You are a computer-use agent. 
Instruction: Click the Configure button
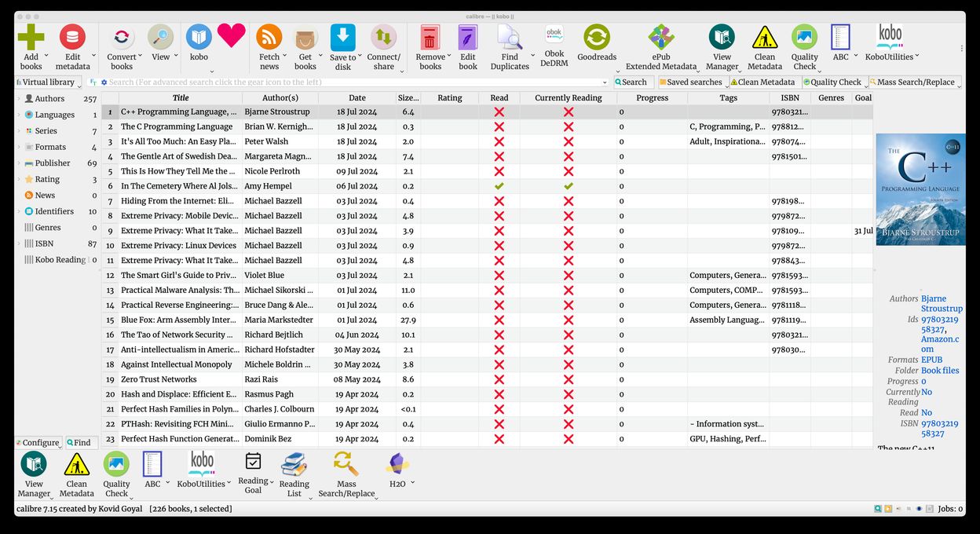click(x=38, y=443)
